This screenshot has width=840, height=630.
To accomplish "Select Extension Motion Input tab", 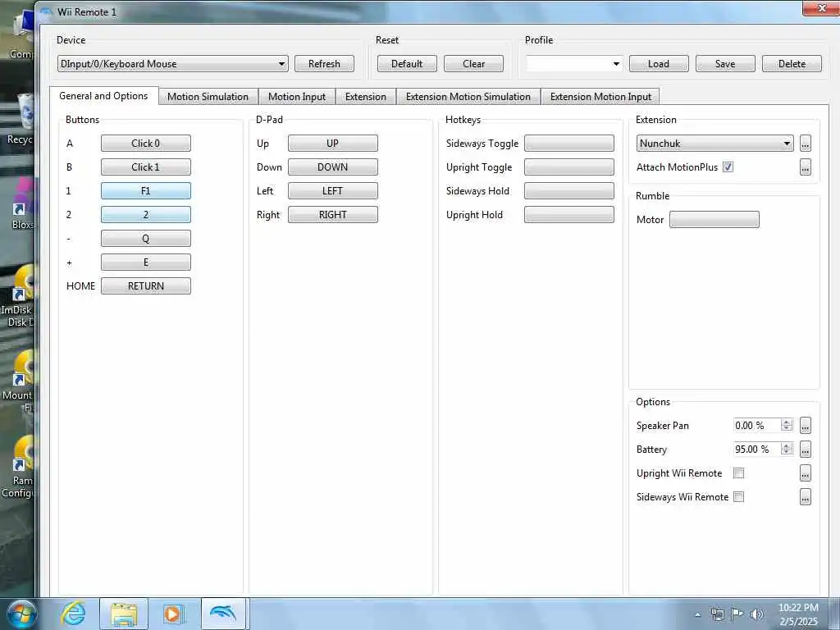I will [600, 97].
